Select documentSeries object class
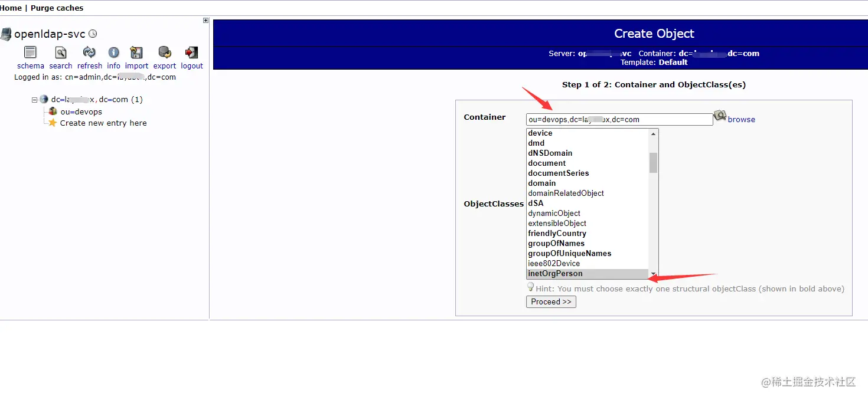Viewport: 868px width, 400px height. [x=588, y=173]
